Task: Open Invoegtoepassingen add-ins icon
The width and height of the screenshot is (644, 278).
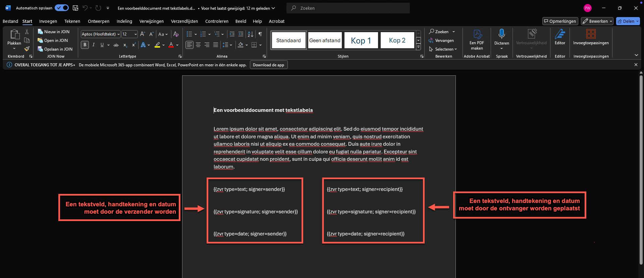Action: 591,34
